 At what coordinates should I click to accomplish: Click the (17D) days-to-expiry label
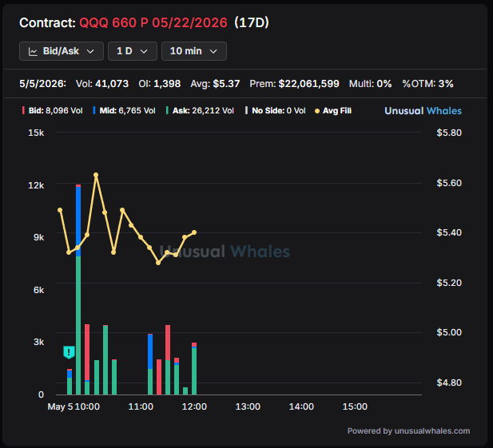252,23
